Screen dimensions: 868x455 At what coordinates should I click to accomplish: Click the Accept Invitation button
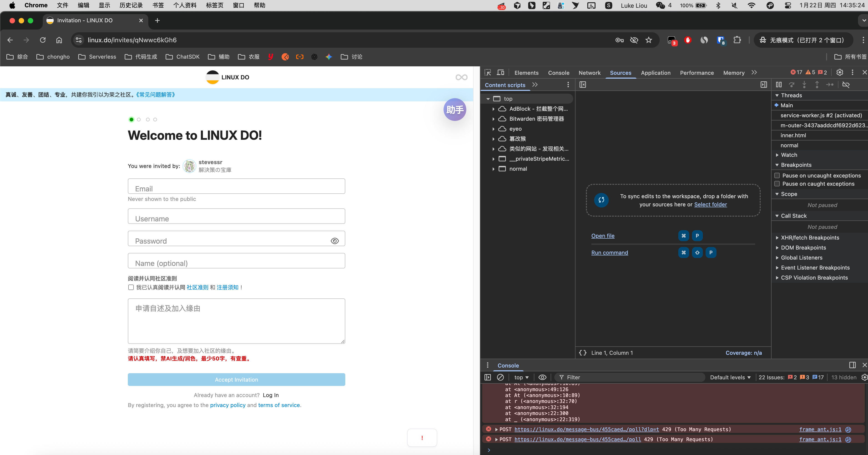point(236,380)
